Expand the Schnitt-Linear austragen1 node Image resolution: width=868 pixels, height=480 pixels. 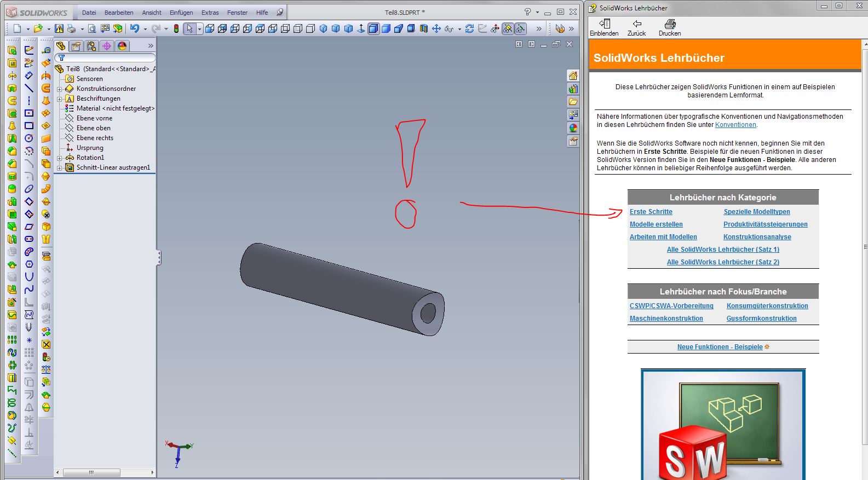coord(60,167)
